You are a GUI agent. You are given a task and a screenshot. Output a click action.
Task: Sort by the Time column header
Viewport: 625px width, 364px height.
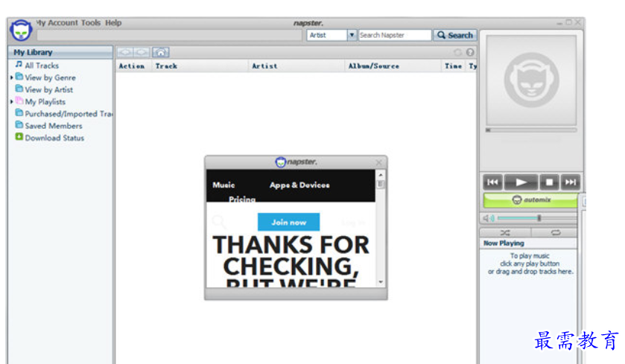(453, 66)
